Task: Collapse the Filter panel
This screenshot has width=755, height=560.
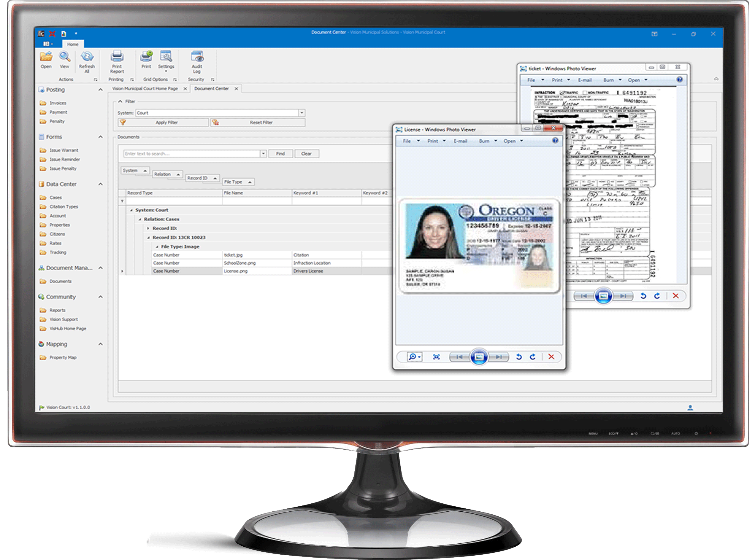Action: point(120,101)
